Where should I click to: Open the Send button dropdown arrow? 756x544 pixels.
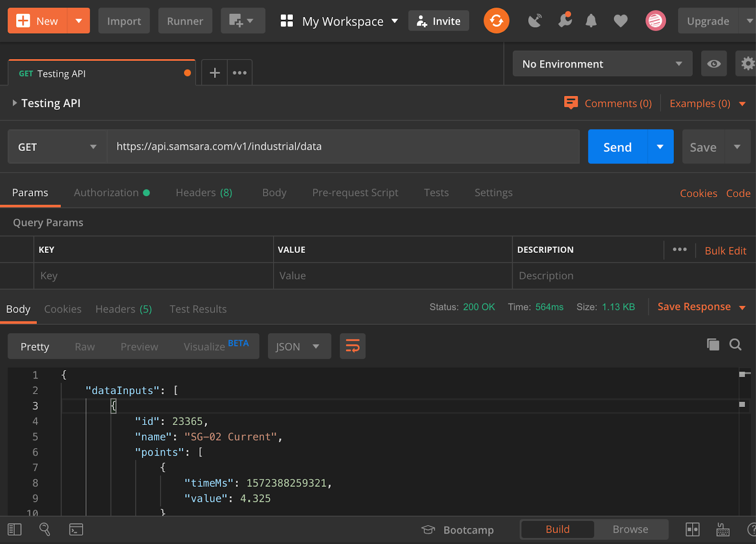661,147
